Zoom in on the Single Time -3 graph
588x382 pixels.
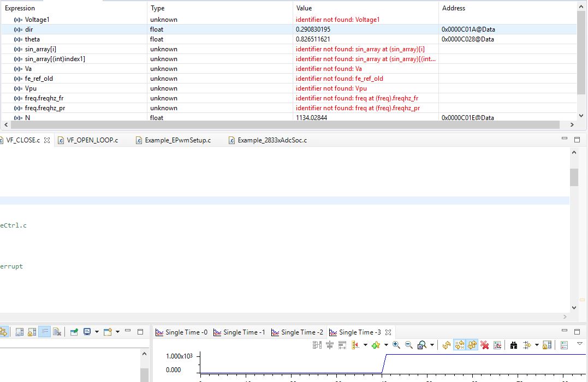[395, 344]
